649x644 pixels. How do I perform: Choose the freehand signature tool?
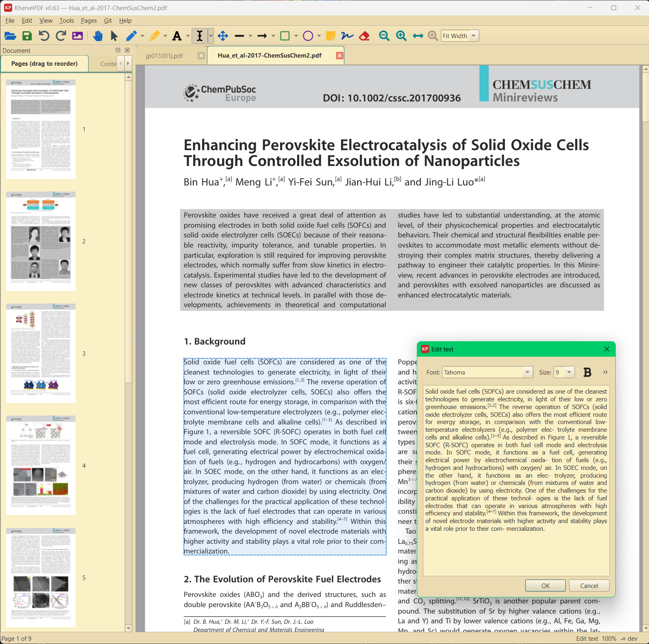347,36
